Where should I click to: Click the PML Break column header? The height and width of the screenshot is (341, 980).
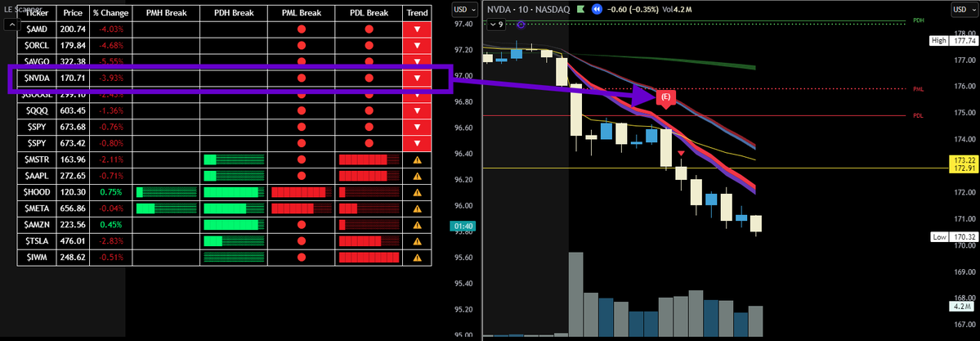coord(302,13)
